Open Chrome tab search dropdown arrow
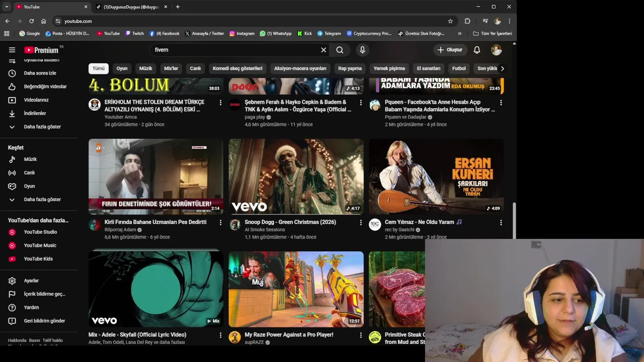644x362 pixels. 7,7
